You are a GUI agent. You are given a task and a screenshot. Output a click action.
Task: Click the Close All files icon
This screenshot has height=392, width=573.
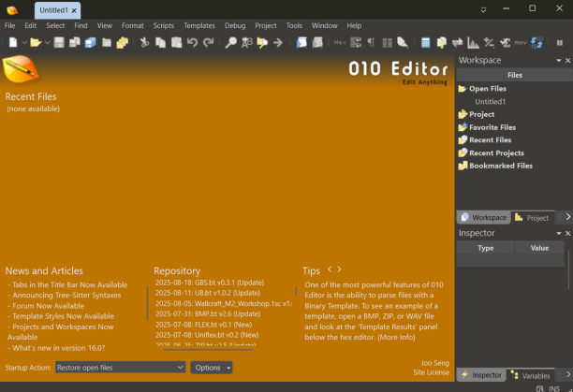click(x=122, y=43)
